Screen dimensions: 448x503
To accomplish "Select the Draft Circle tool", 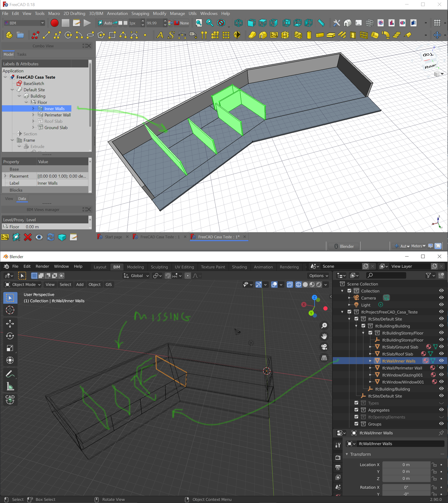I will pos(68,35).
